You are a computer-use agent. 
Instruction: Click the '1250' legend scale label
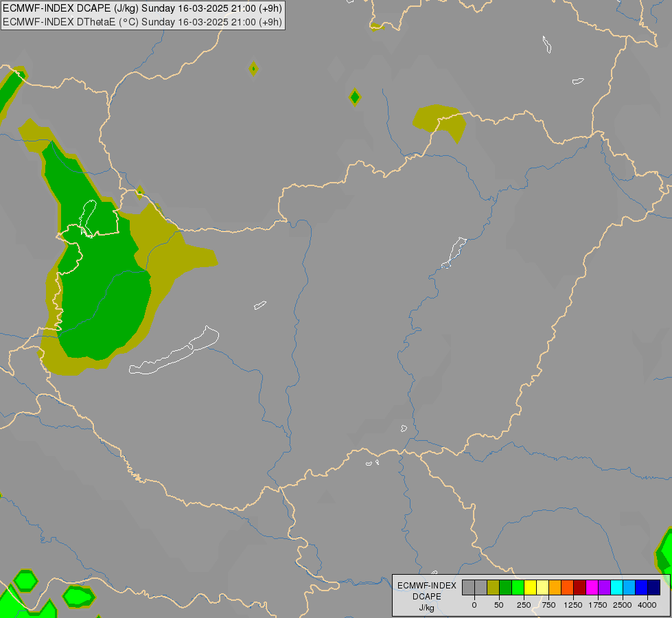(573, 605)
